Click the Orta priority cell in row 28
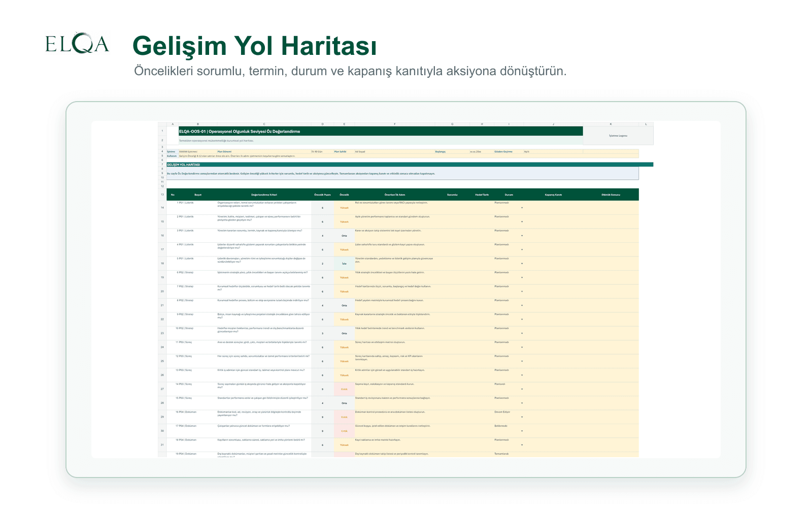 (x=344, y=403)
